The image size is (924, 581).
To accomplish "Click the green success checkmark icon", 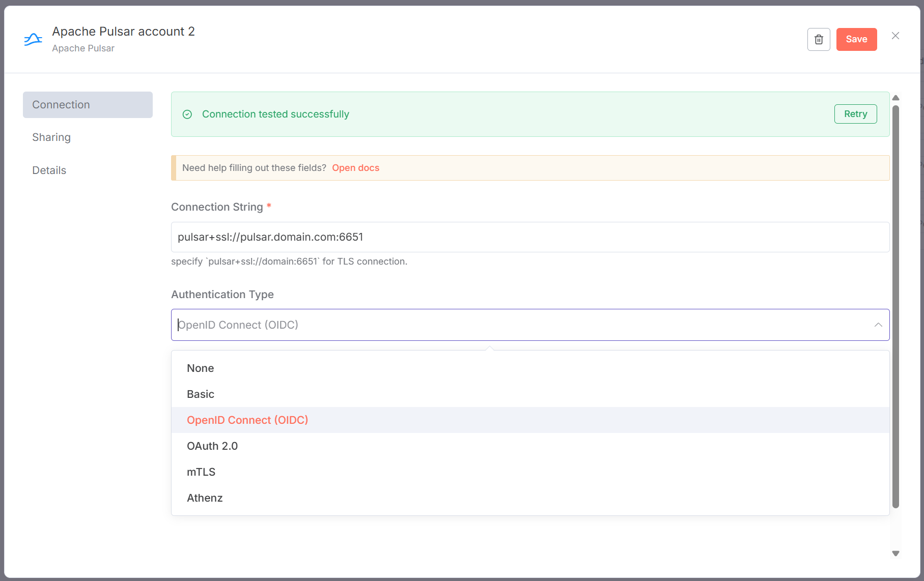I will 187,114.
